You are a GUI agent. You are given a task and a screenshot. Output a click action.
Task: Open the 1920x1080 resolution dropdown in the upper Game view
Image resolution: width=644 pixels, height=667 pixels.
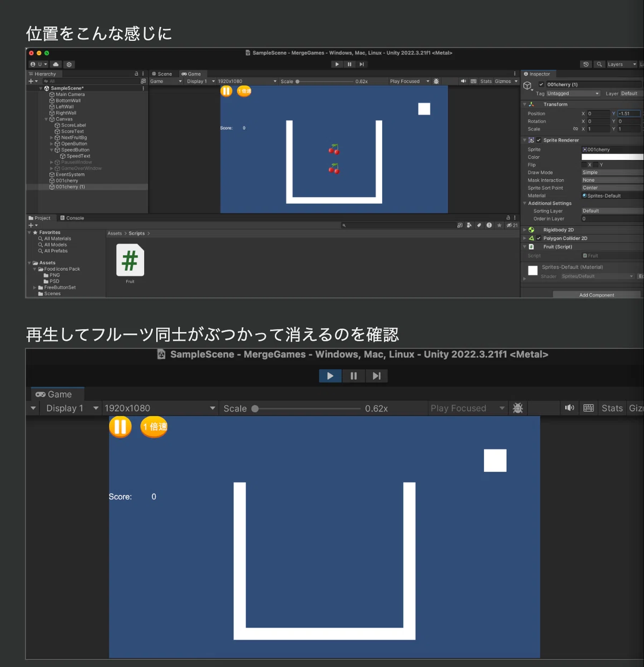(x=247, y=82)
